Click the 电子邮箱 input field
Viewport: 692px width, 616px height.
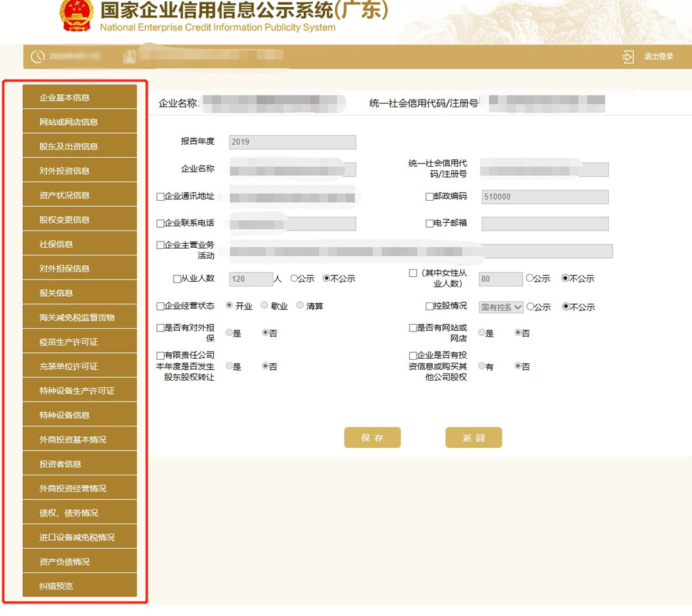click(545, 223)
